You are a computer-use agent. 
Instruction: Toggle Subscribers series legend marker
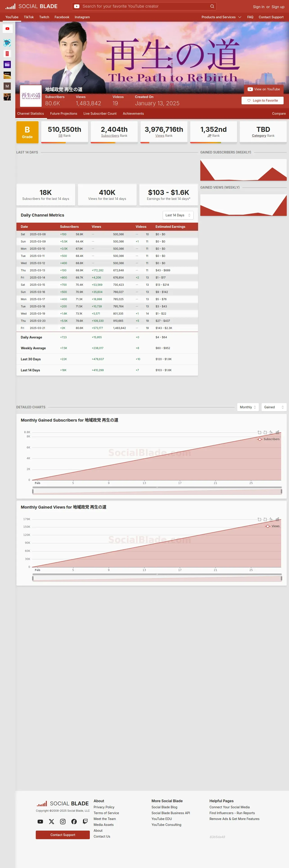[x=260, y=439]
